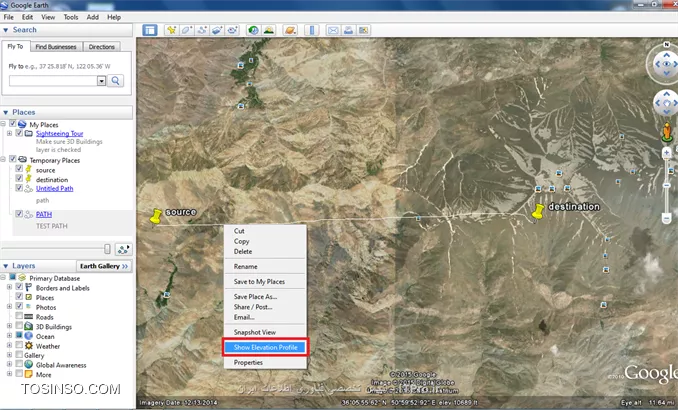
Task: Click the source pushpin on the map
Action: [x=156, y=216]
